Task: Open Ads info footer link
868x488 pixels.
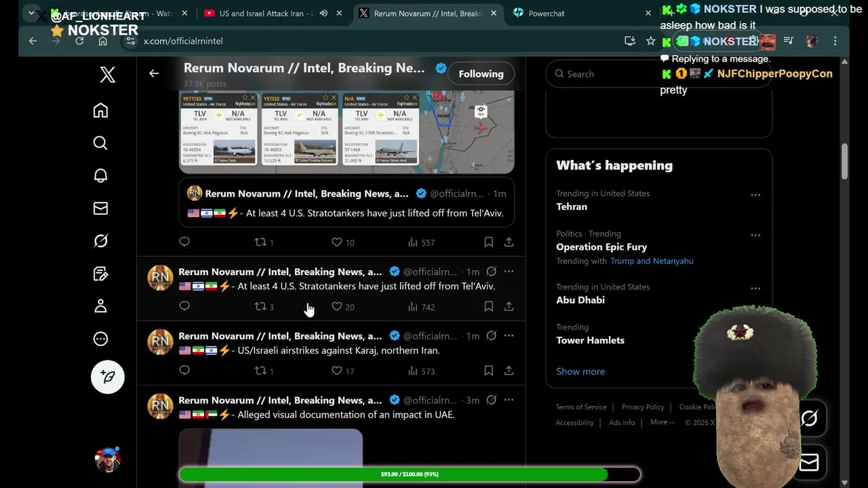Action: (x=622, y=422)
